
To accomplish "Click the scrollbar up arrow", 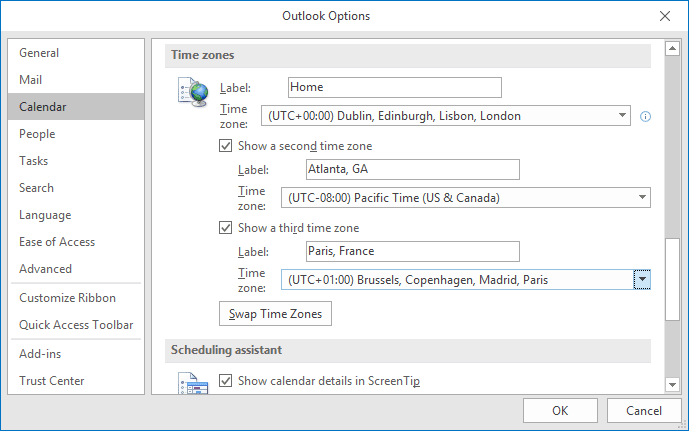I will click(x=672, y=48).
